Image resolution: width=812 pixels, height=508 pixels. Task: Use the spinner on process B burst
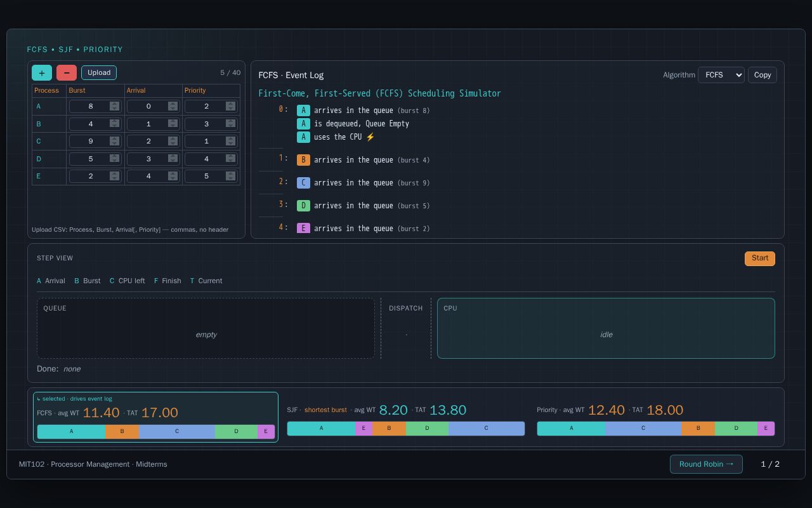[x=114, y=124]
